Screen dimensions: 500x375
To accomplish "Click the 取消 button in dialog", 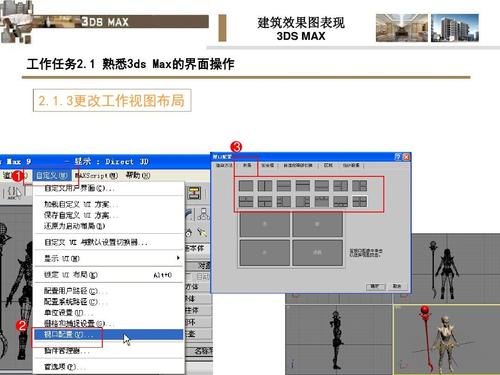I will point(397,286).
